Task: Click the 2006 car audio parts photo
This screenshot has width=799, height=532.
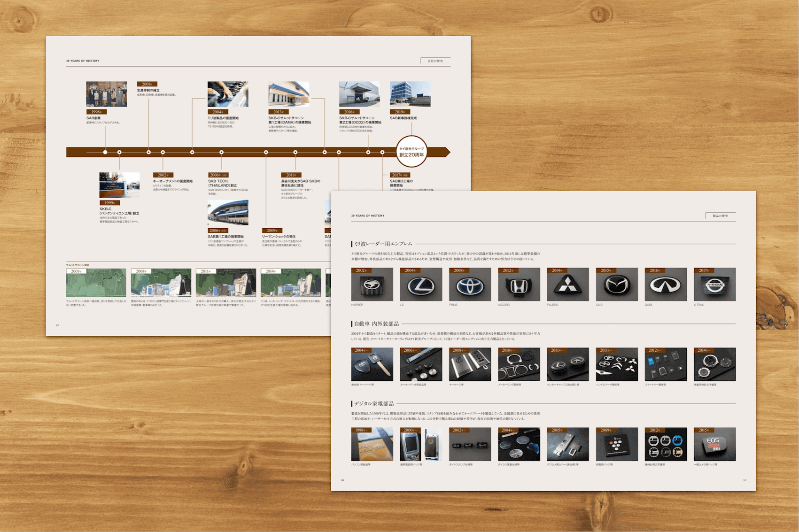Action: [421, 364]
